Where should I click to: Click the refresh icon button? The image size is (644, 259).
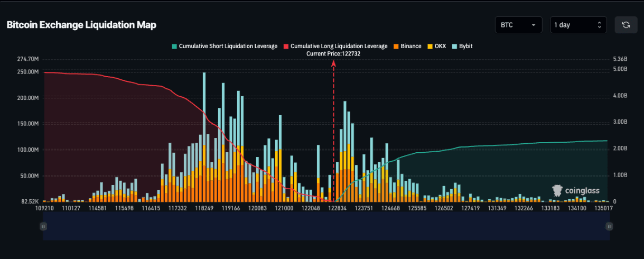[x=626, y=25]
